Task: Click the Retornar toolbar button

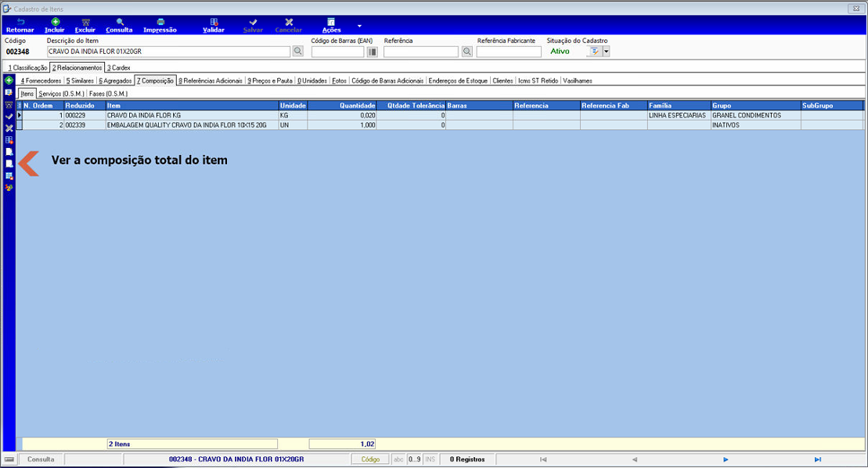Action: pos(20,26)
